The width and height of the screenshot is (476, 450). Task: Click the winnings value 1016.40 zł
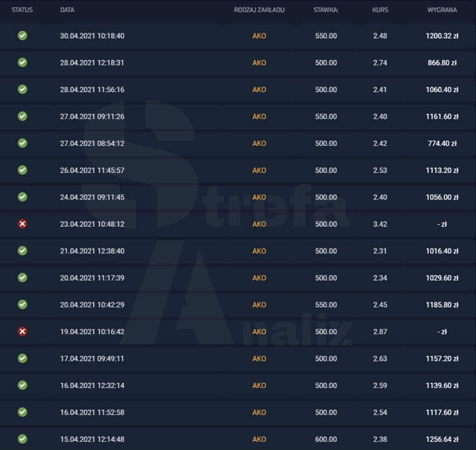coord(442,251)
